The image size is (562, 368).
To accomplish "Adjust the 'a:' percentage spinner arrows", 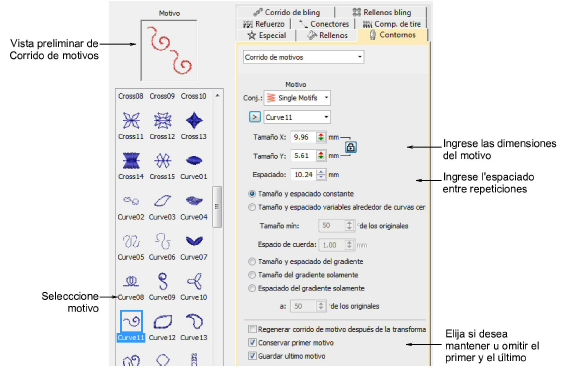I will tap(321, 306).
